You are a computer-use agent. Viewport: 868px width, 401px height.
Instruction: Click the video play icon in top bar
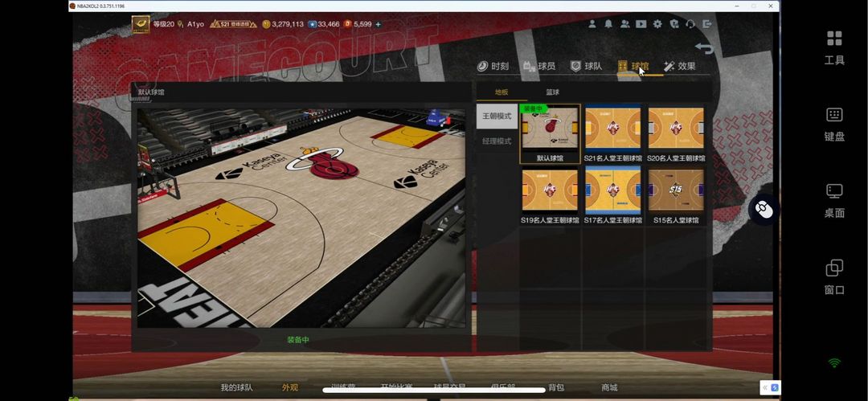[641, 24]
